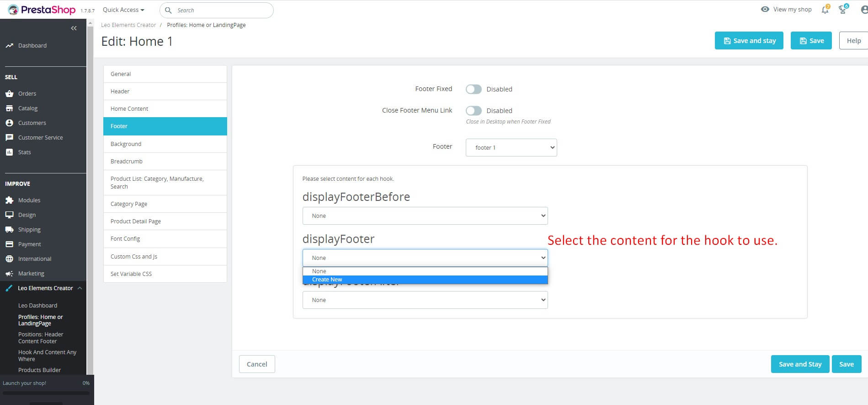
Task: Open the Header tab
Action: 165,92
